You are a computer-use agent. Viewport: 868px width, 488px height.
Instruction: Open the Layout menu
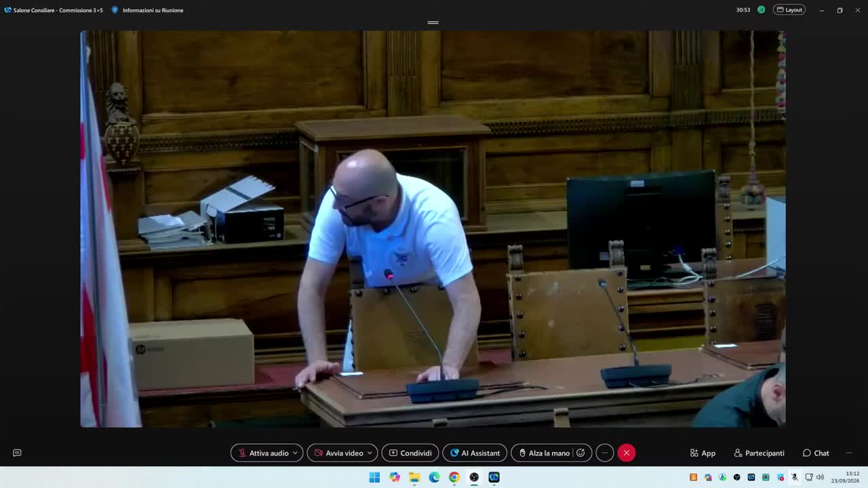click(x=789, y=10)
